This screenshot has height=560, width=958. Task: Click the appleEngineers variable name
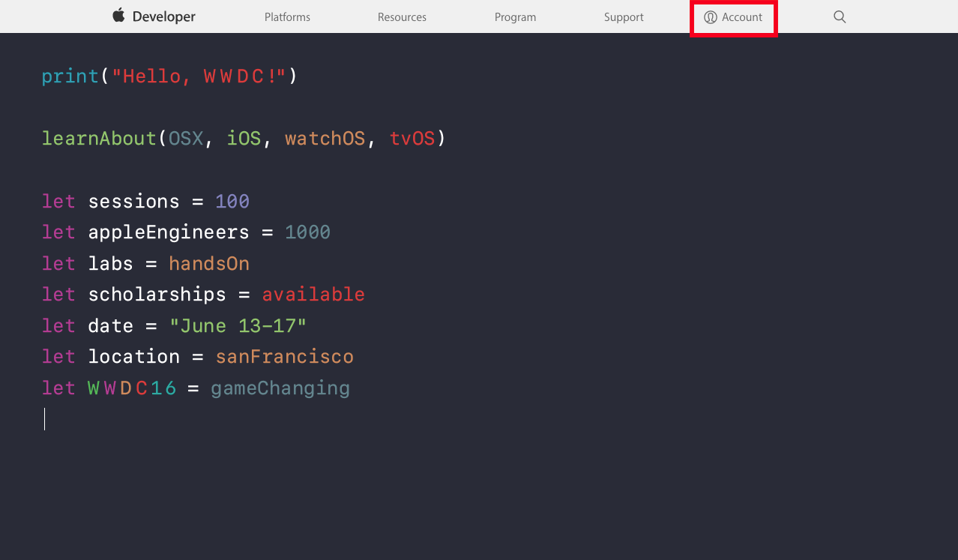point(169,232)
